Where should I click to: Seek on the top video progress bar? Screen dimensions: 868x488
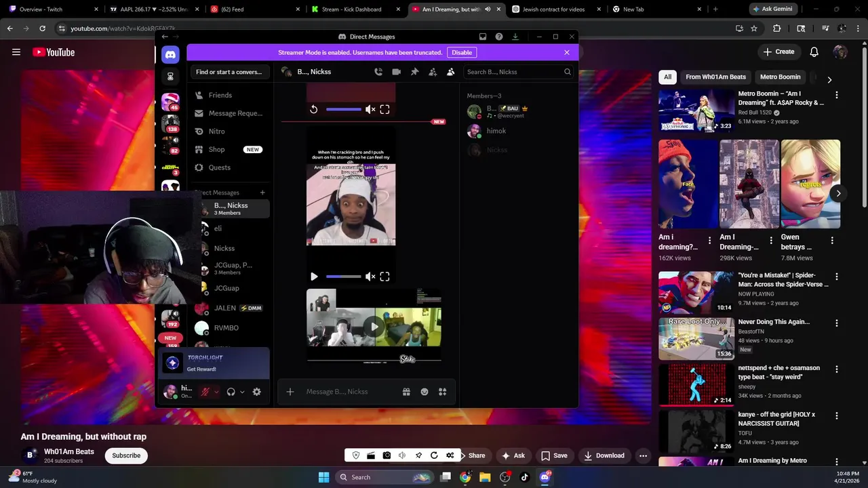click(344, 109)
